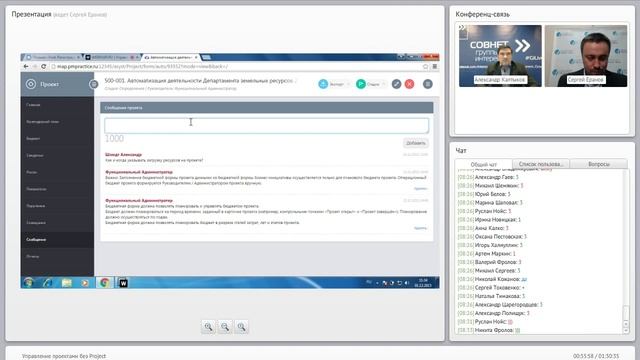640x360 pixels.
Task: Click the blue Экспорт circle icon
Action: click(323, 84)
